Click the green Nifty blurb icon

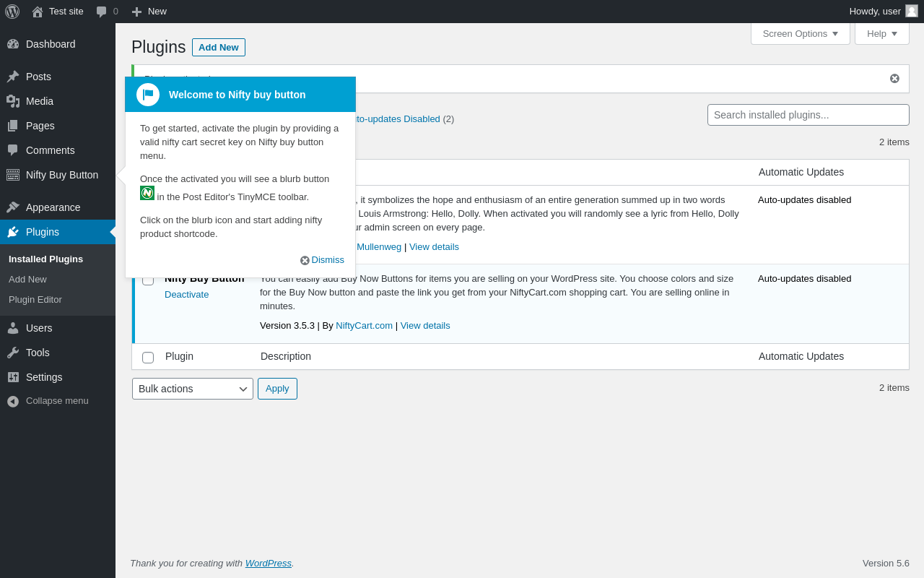(x=147, y=193)
